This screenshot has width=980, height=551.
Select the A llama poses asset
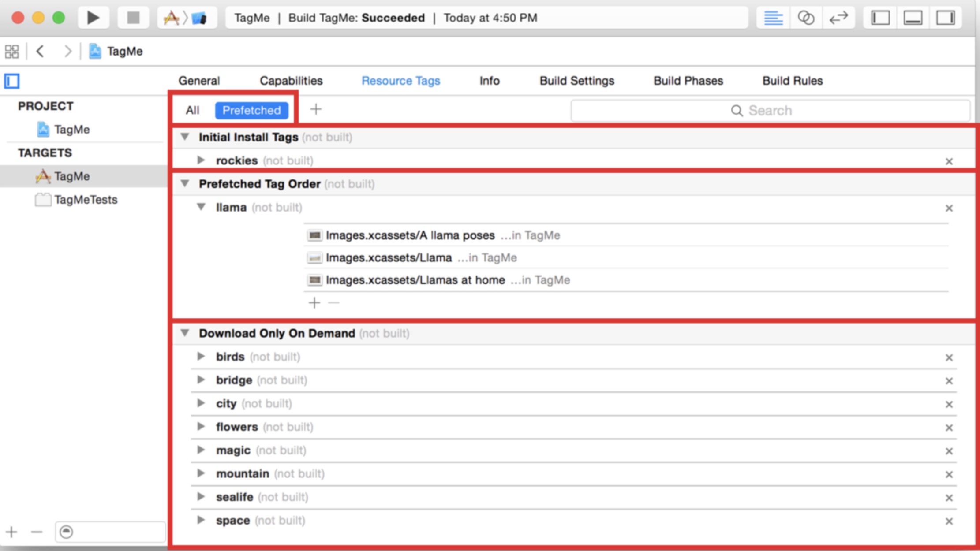(x=626, y=235)
